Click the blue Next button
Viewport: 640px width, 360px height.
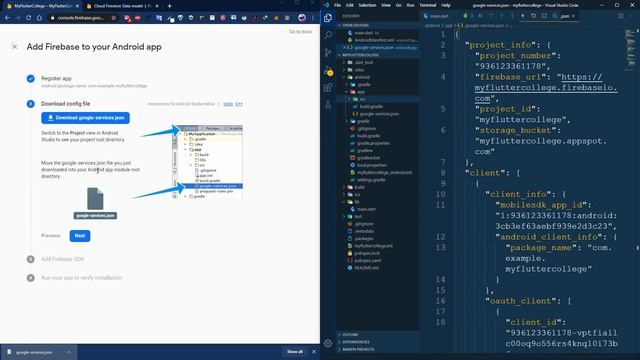click(x=80, y=236)
